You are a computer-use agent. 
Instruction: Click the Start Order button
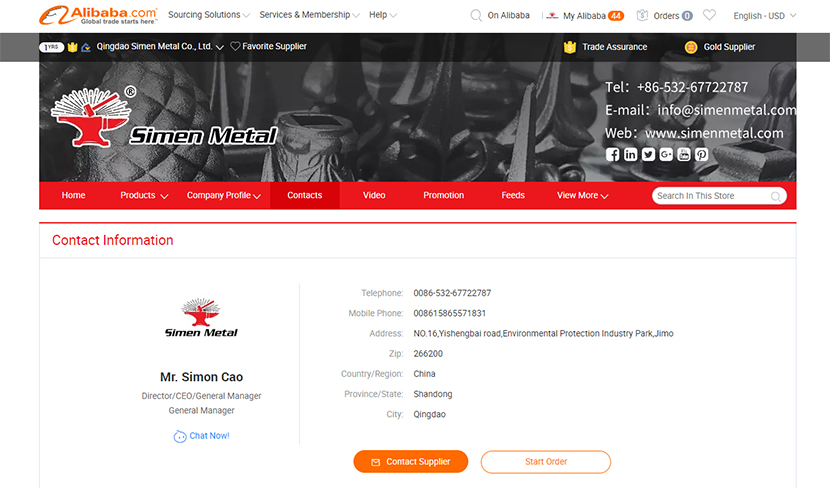coord(546,462)
